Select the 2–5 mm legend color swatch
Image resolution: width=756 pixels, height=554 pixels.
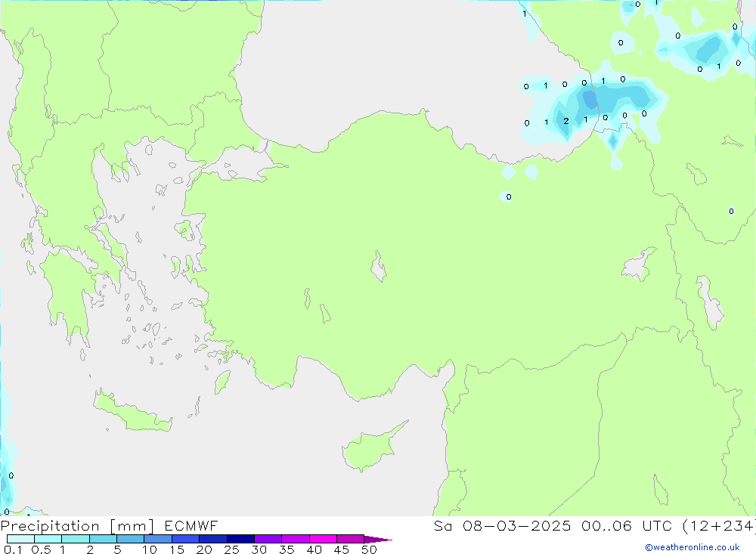click(103, 539)
